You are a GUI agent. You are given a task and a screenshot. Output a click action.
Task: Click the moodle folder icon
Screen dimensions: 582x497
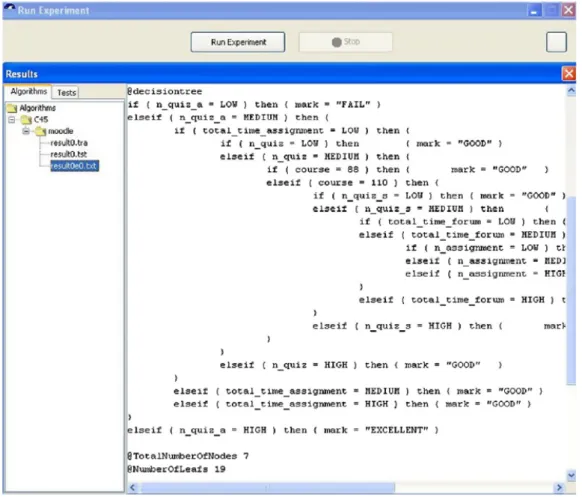(x=41, y=131)
